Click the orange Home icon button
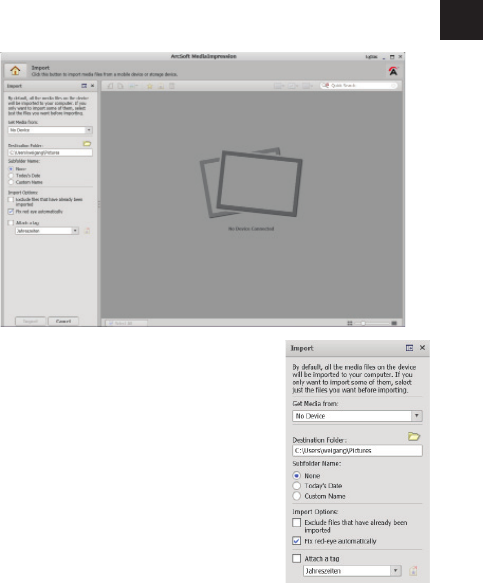The width and height of the screenshot is (483, 583). tap(15, 70)
